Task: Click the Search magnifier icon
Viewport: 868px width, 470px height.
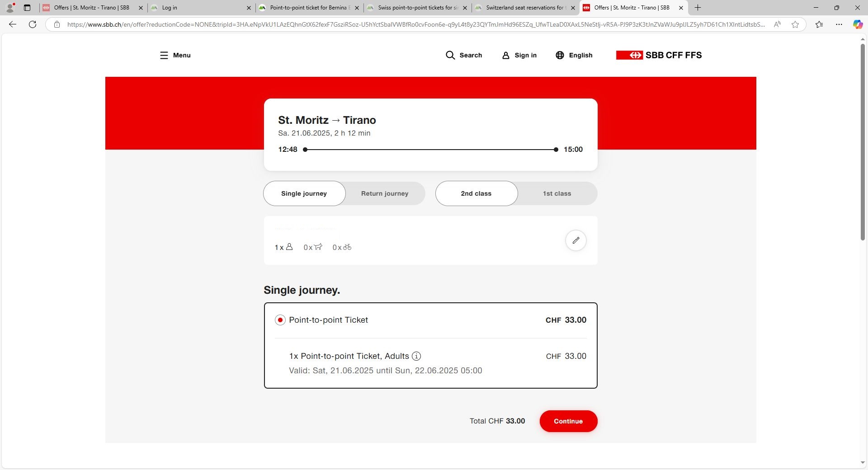Action: 450,55
